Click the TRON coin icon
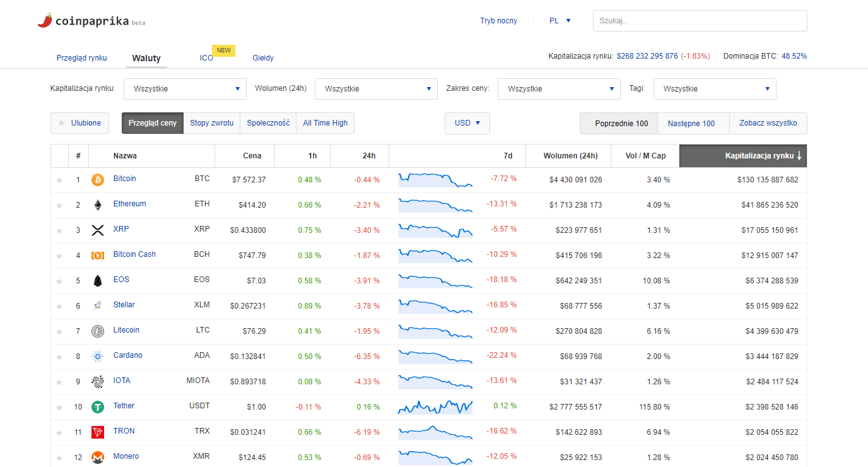Viewport: 868px width, 467px height. (98, 432)
